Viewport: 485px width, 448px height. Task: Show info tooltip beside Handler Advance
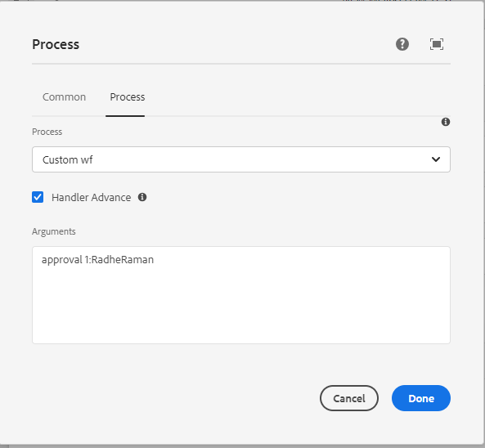[x=142, y=197]
